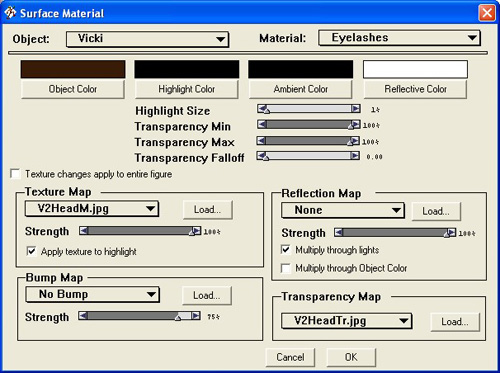This screenshot has width=500, height=373.
Task: Click the Highlight Size value 1%
Action: 375,109
